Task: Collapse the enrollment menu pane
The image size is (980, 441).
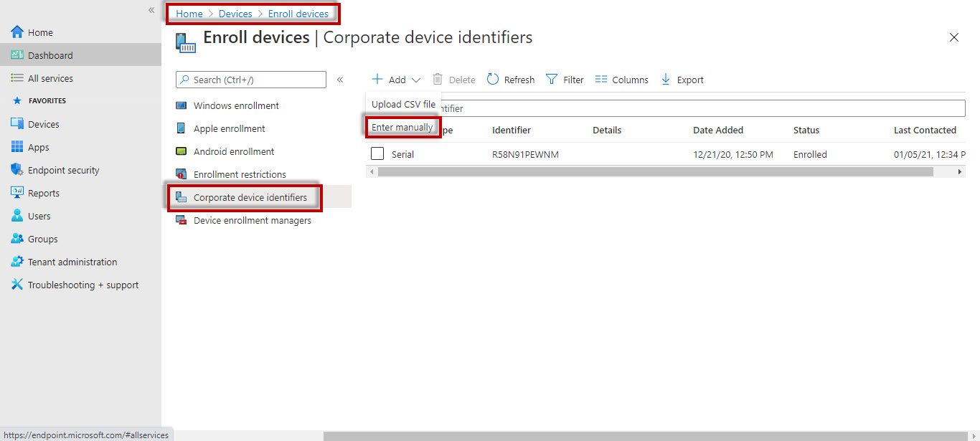Action: (x=340, y=80)
